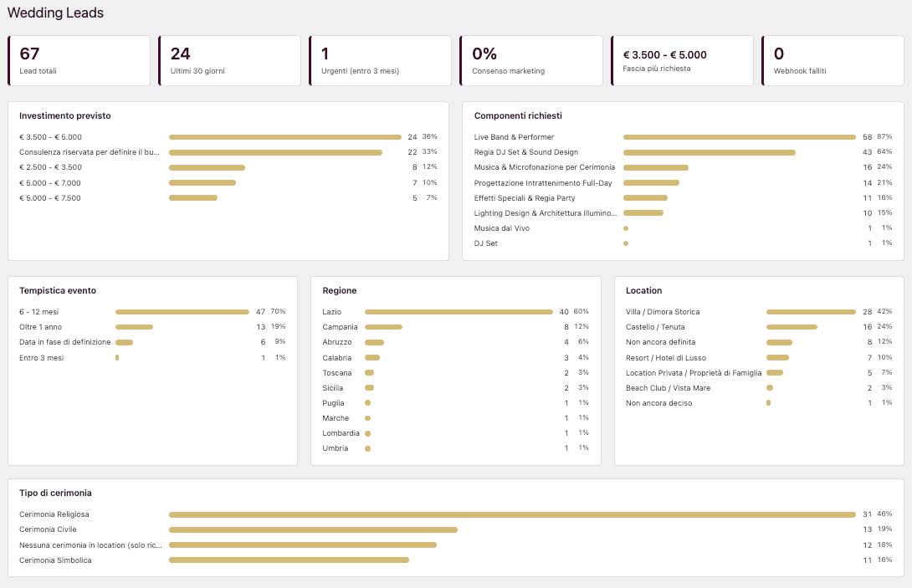Click 'Location Privata / Proprietà di Famiglia' label
The width and height of the screenshot is (912, 588).
pyautogui.click(x=694, y=373)
